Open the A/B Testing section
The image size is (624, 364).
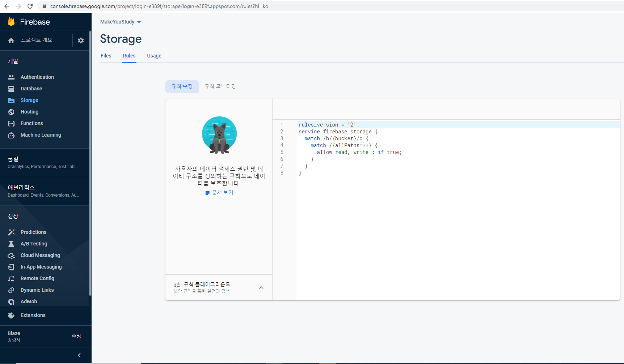tap(34, 244)
